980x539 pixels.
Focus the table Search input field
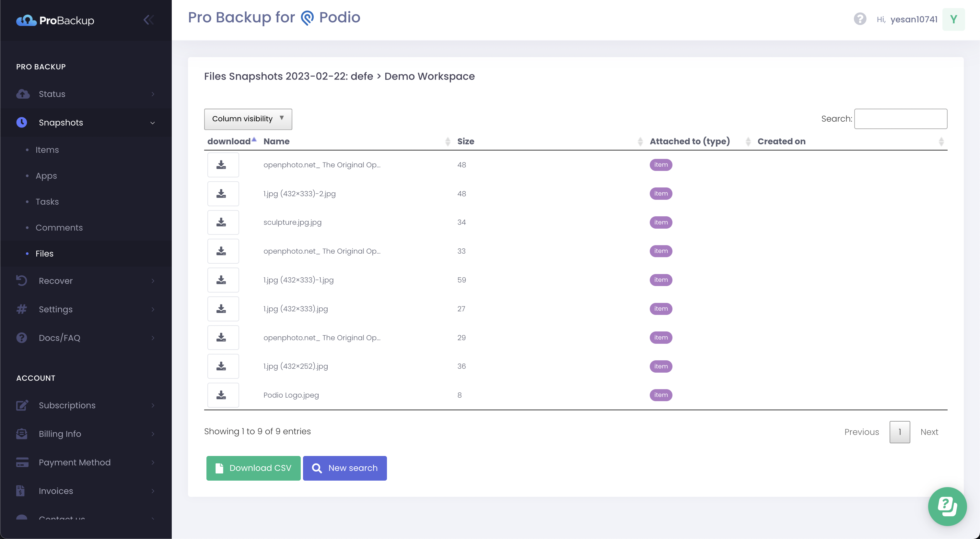pos(901,119)
